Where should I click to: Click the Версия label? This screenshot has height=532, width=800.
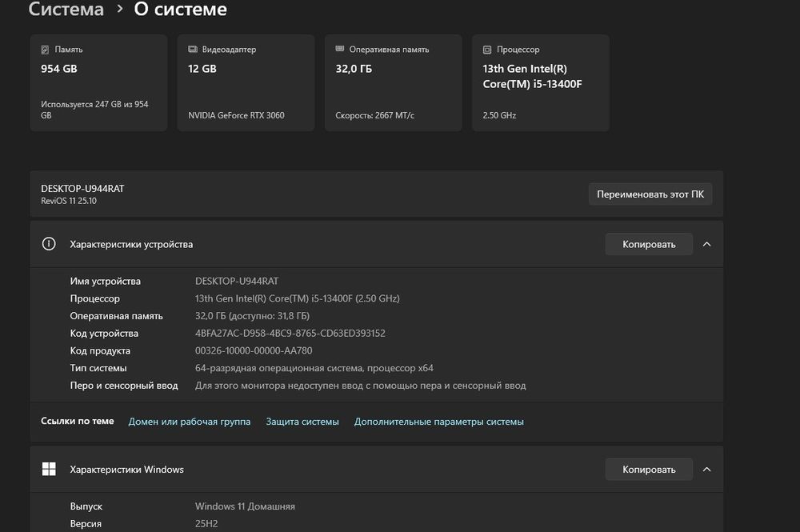[86, 524]
